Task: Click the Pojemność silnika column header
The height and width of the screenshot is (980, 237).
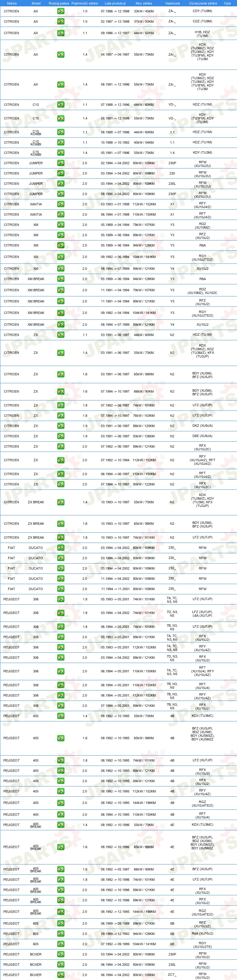Action: click(85, 3)
